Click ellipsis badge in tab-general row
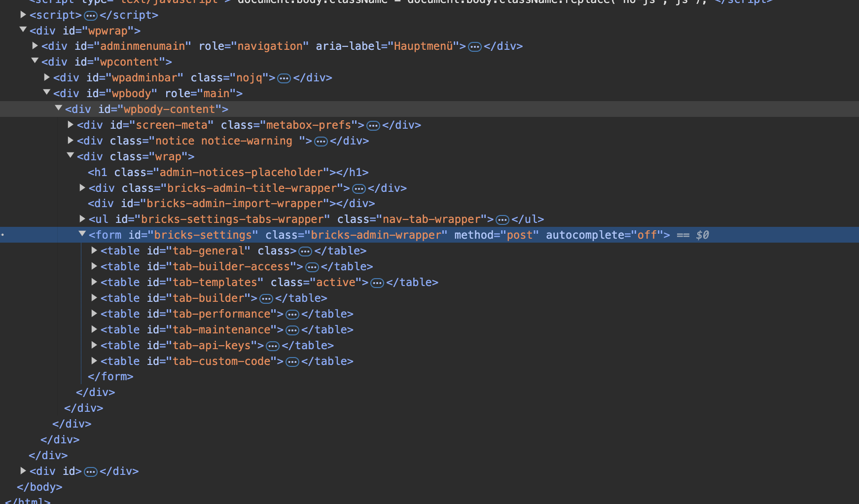Screen dimensions: 859x504 point(305,252)
